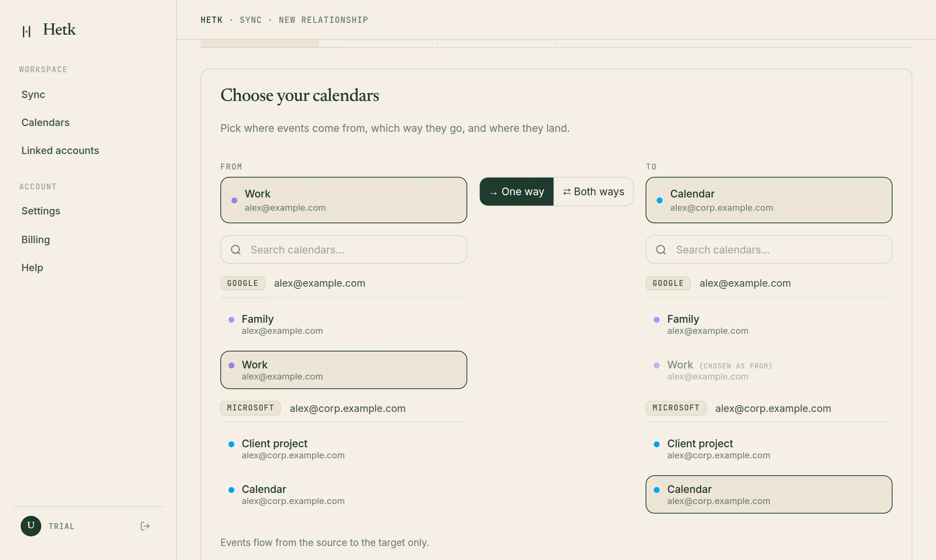The height and width of the screenshot is (560, 936).
Task: Click the user avatar U icon
Action: click(31, 526)
